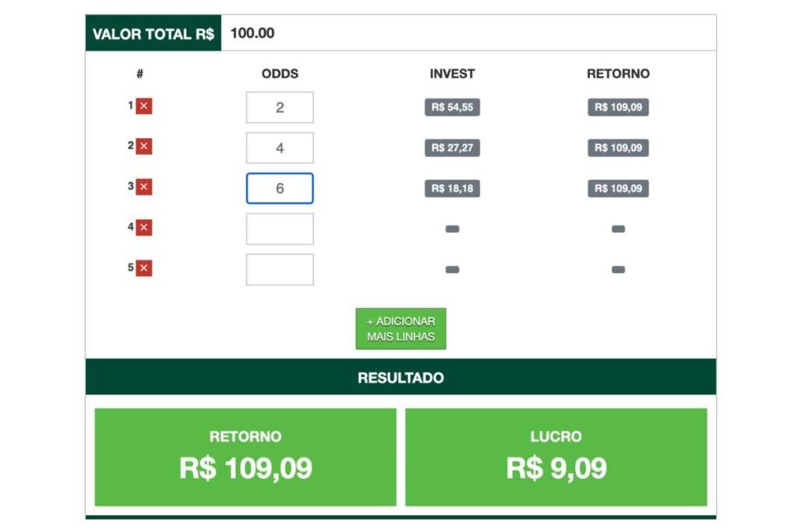Delete empty row 4 via red X

pyautogui.click(x=144, y=227)
